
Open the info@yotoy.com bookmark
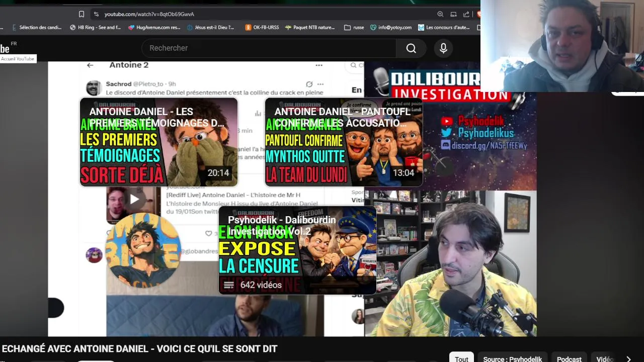[390, 28]
